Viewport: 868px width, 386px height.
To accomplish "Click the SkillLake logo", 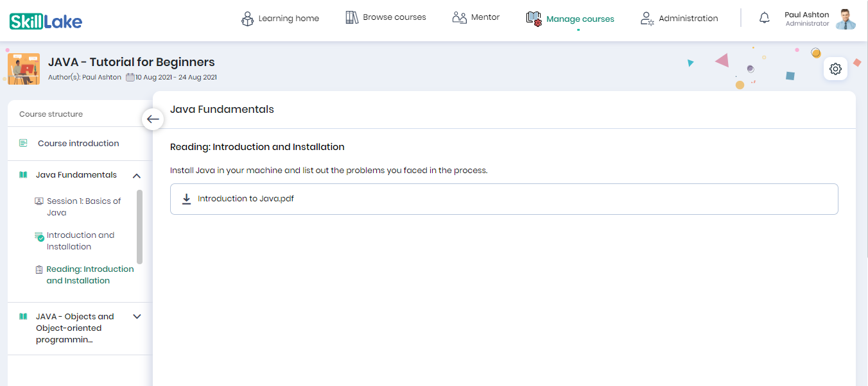I will click(x=46, y=21).
